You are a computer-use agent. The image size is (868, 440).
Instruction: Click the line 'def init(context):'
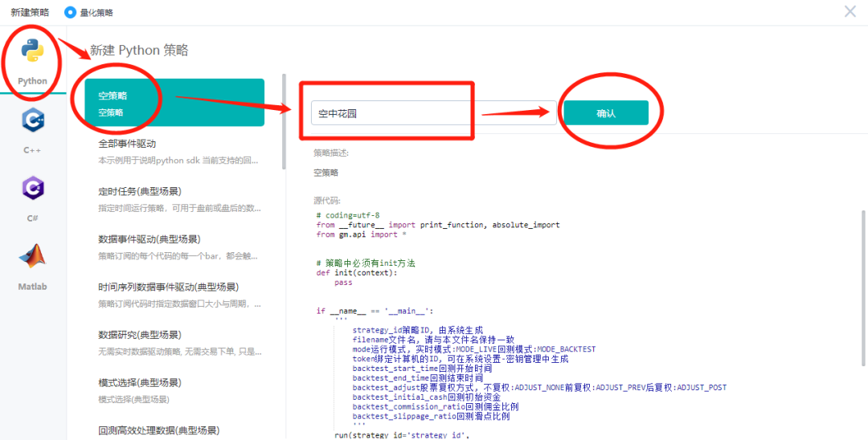357,272
